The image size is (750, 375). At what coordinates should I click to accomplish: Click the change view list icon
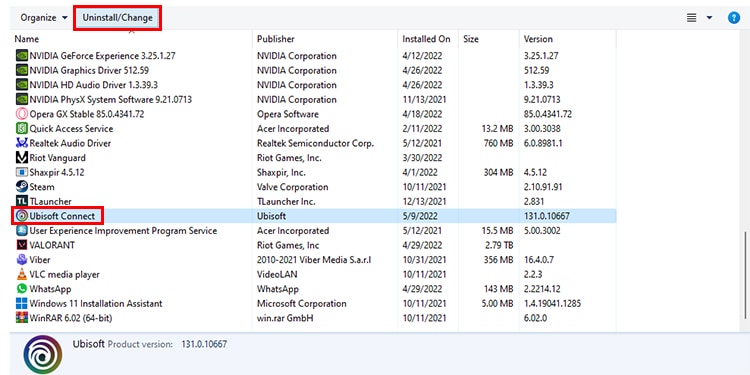691,18
